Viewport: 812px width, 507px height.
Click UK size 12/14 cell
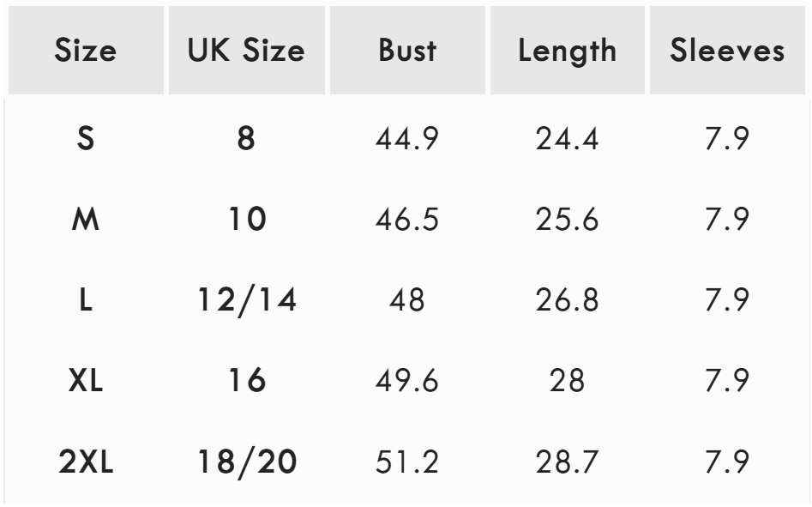point(246,301)
